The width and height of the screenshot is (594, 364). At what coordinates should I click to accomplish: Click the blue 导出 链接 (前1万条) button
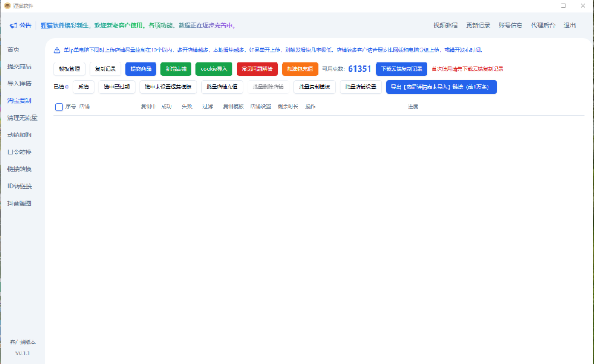tap(441, 87)
